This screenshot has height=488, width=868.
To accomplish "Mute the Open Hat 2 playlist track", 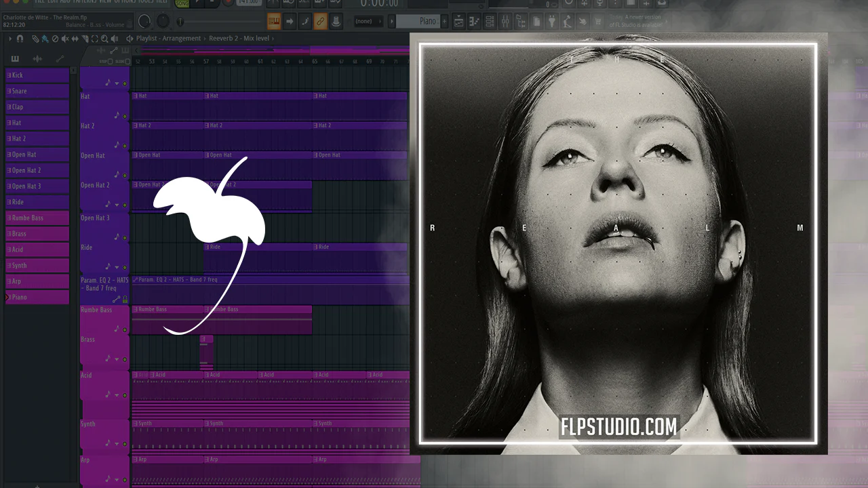I will [x=124, y=205].
